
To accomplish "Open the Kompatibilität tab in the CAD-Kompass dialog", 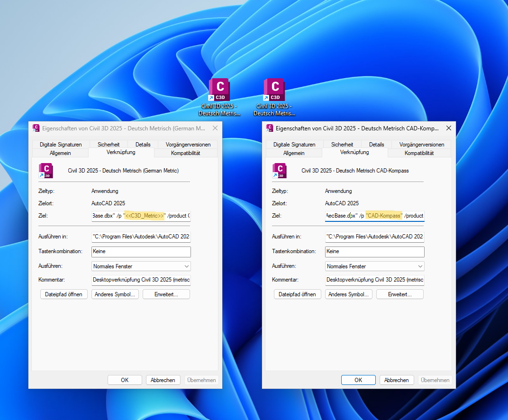I will pos(419,153).
